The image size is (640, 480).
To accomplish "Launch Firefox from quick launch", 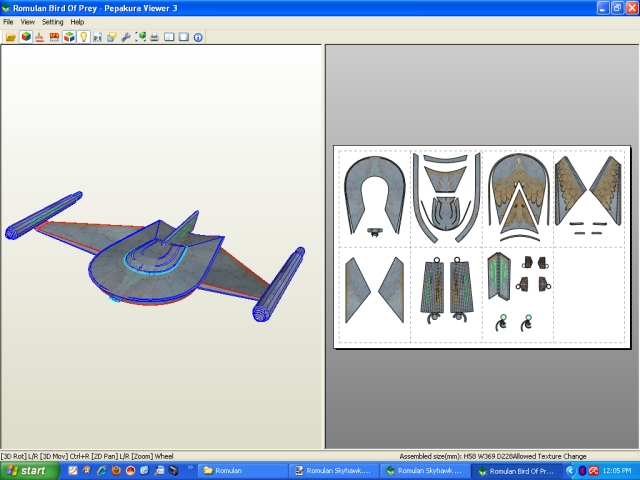I will (x=116, y=471).
